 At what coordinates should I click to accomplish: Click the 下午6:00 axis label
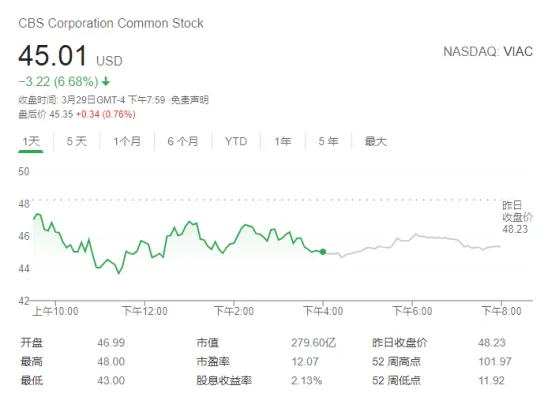pyautogui.click(x=412, y=311)
